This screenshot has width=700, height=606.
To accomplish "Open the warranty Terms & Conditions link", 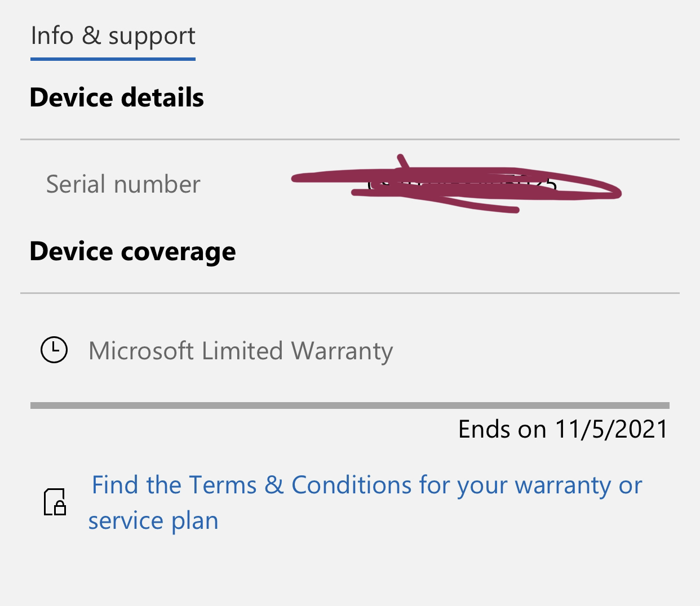I will click(x=366, y=485).
